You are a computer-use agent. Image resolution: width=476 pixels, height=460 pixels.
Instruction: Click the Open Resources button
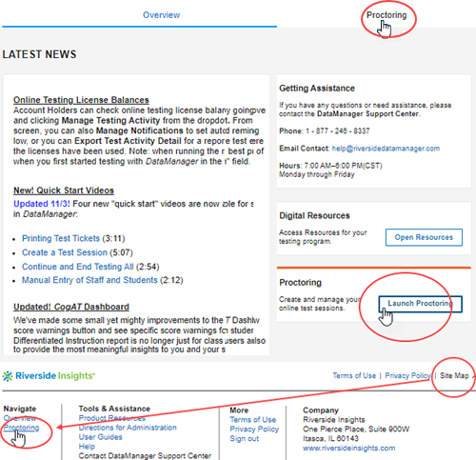(x=424, y=237)
